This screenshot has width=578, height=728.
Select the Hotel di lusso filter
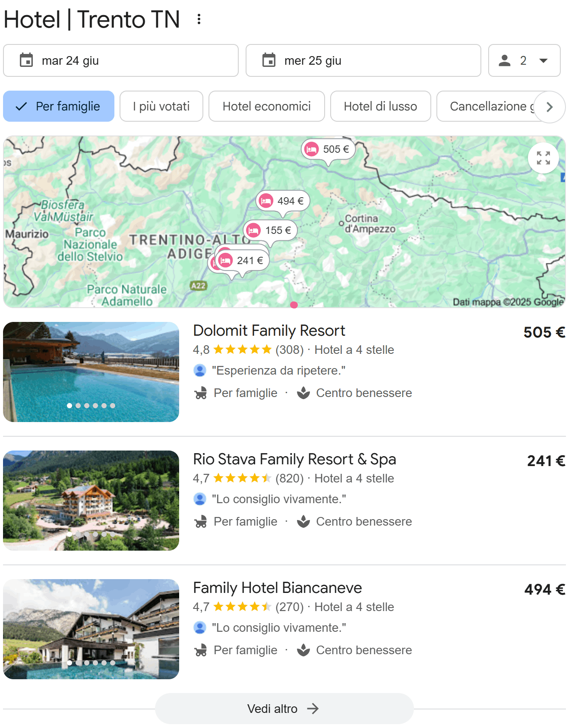point(380,106)
